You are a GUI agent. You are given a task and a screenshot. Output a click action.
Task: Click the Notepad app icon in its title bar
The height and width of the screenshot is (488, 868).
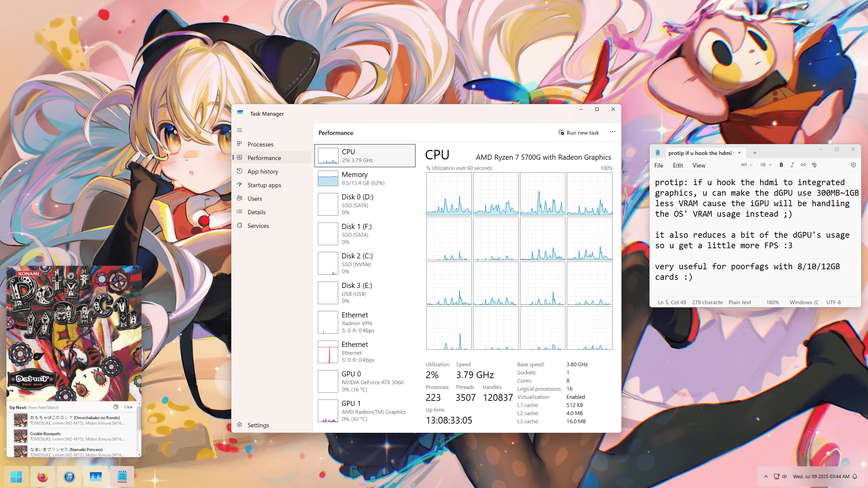click(657, 153)
